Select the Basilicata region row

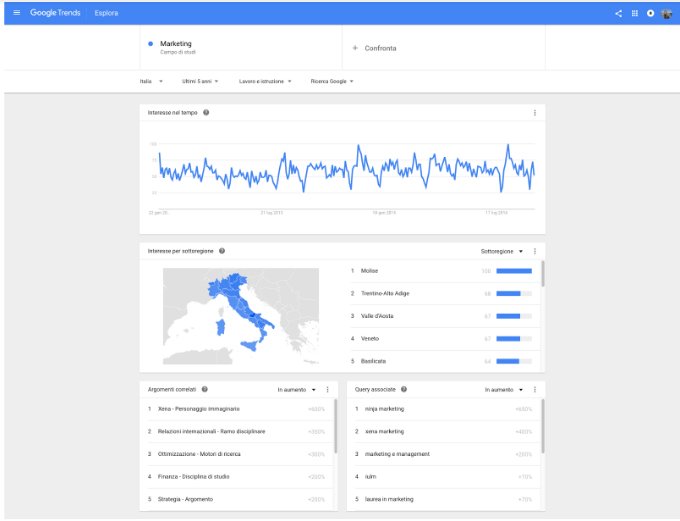pyautogui.click(x=444, y=361)
